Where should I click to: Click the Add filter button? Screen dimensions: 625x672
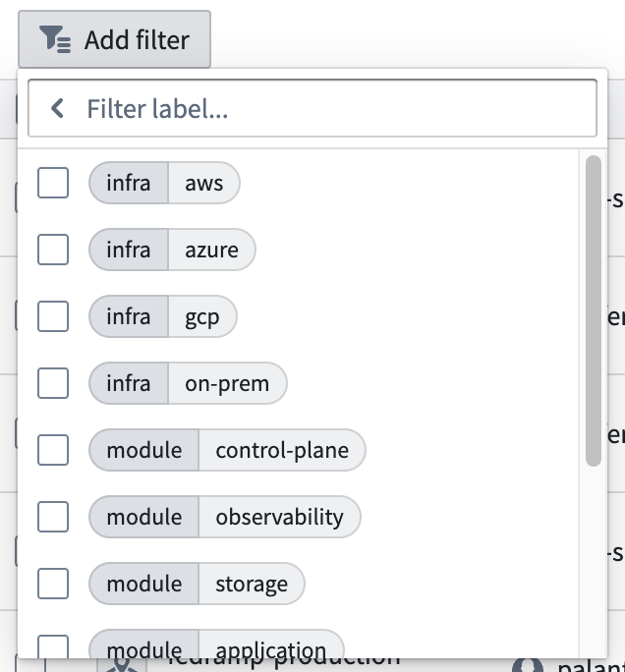pos(114,39)
